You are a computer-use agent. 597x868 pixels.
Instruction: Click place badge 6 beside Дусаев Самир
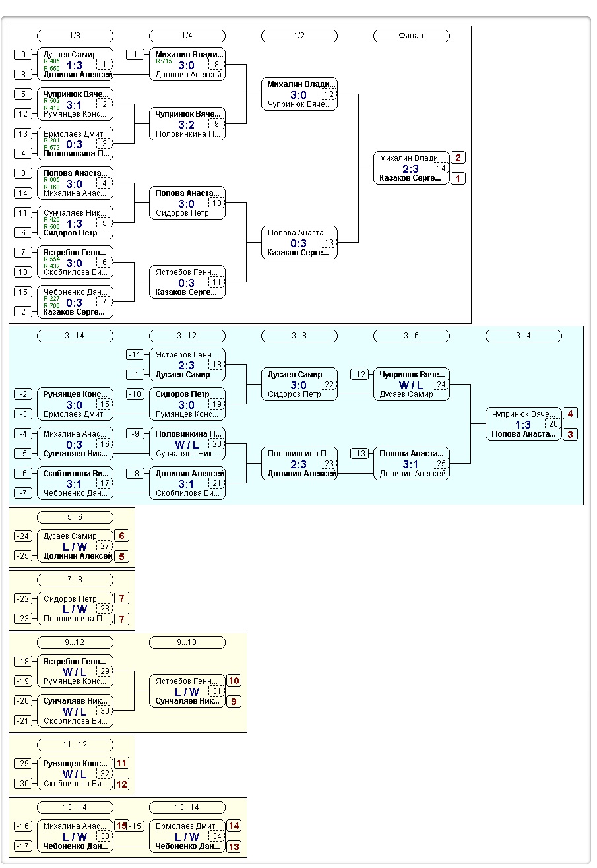point(121,536)
